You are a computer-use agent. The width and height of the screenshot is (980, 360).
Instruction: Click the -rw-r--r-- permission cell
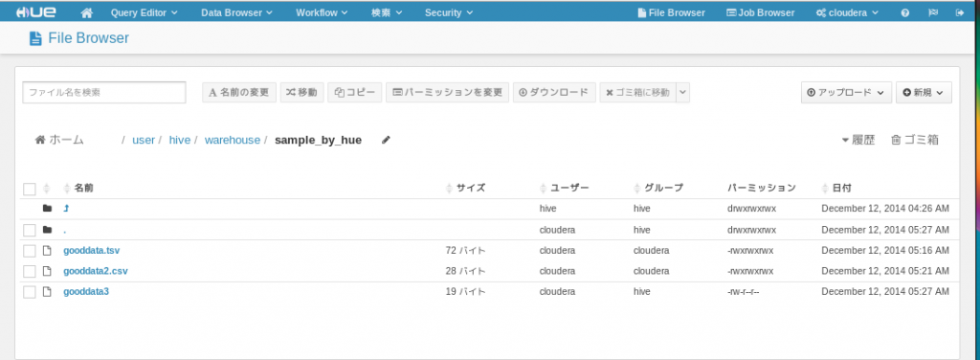744,292
